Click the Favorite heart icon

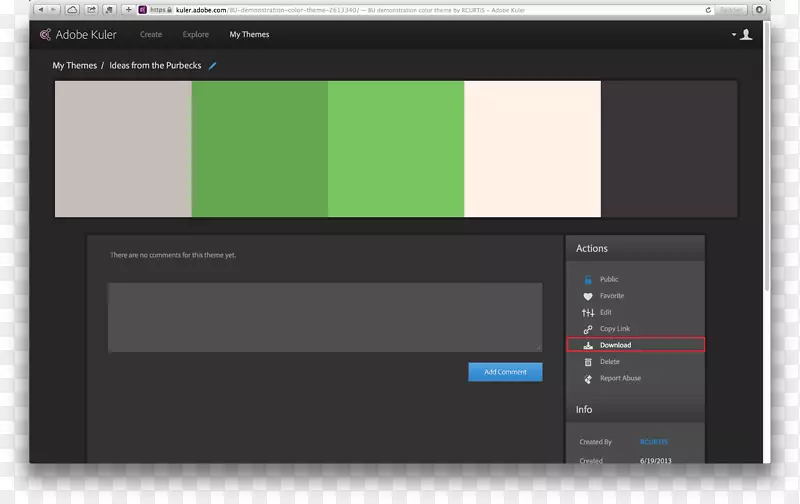[x=588, y=296]
